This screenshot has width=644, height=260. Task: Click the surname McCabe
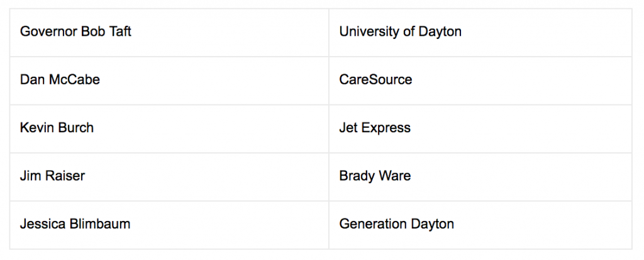(74, 79)
